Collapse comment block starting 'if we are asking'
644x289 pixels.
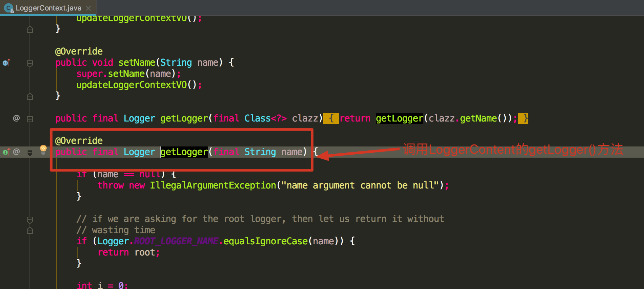[30, 219]
